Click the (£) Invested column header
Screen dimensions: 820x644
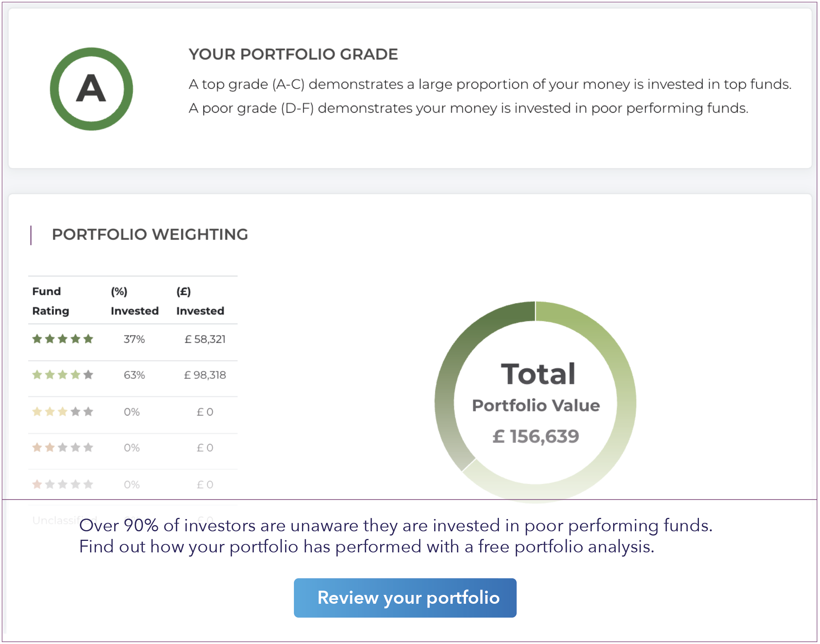click(200, 301)
